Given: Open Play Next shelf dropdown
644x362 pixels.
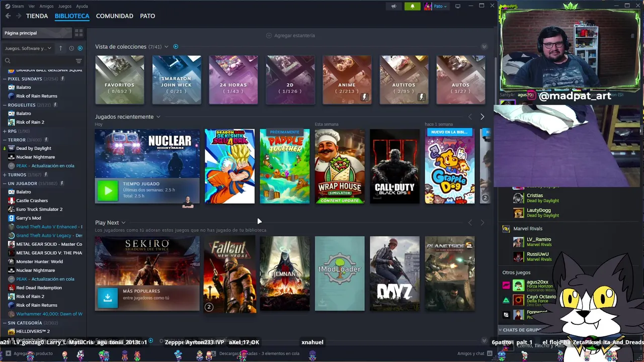Looking at the screenshot, I should tap(123, 223).
